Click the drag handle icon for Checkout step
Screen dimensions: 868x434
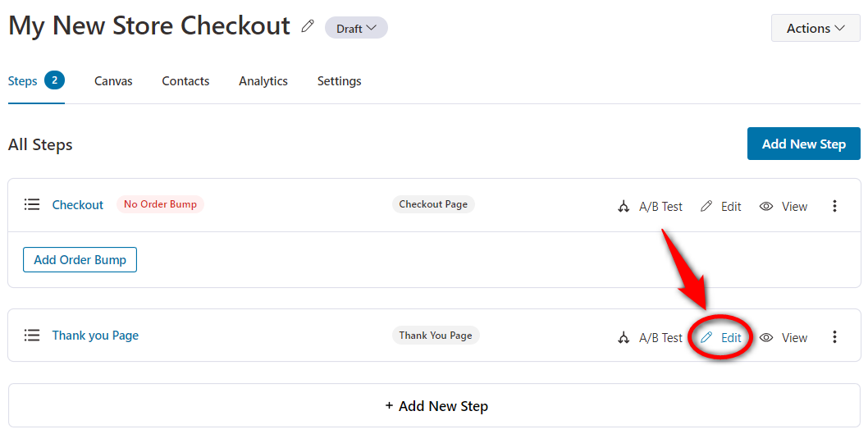pyautogui.click(x=32, y=205)
